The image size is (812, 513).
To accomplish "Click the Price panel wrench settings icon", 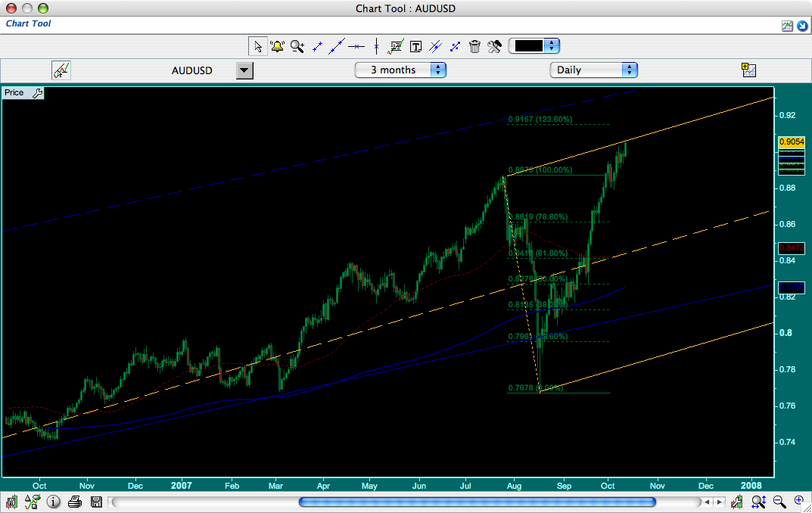I will click(x=37, y=92).
